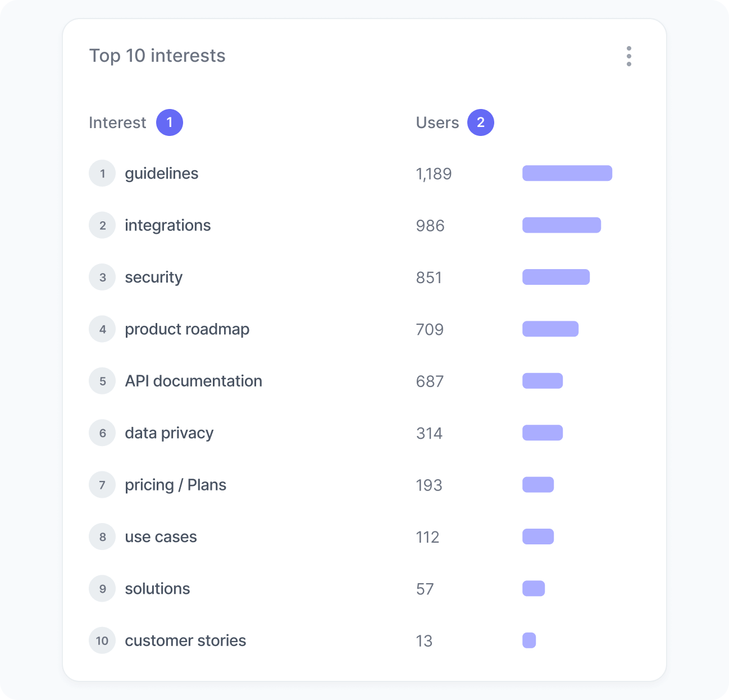The width and height of the screenshot is (729, 700).
Task: Click the shortest bar beside customer stories
Action: [x=528, y=640]
